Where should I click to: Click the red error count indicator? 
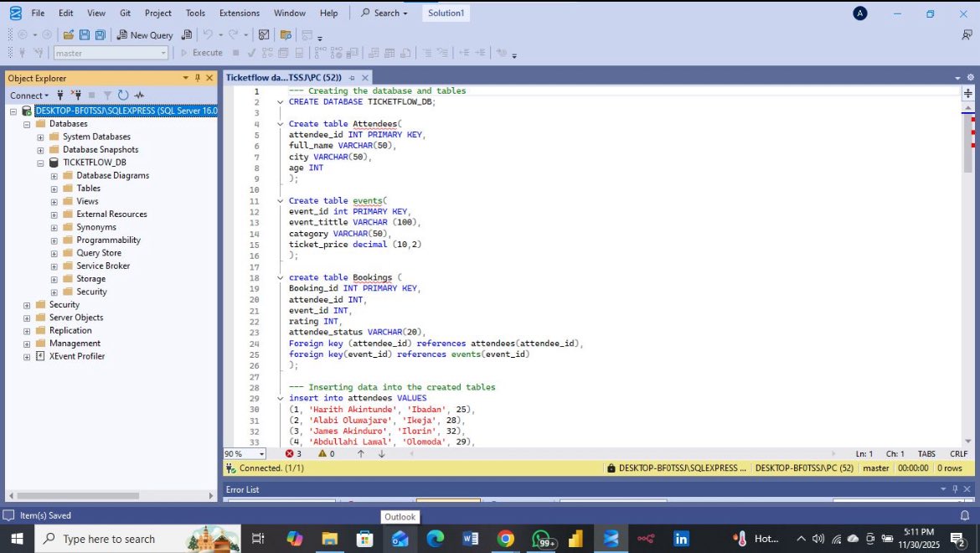293,453
